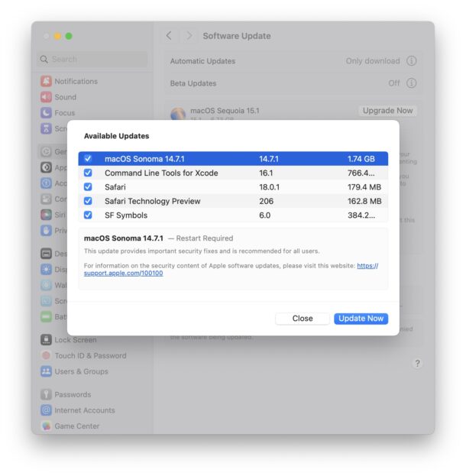Click the Sound icon in sidebar
Viewport: 466px width, 476px height.
[x=46, y=97]
